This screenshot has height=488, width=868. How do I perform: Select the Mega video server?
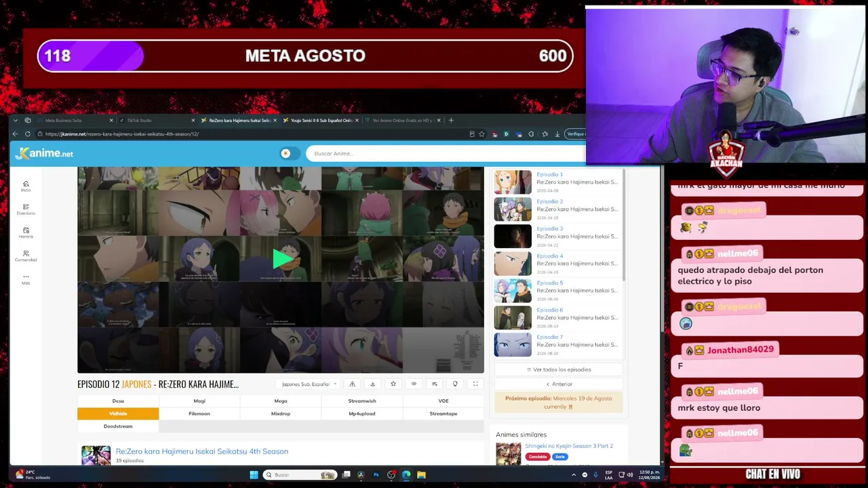click(281, 401)
